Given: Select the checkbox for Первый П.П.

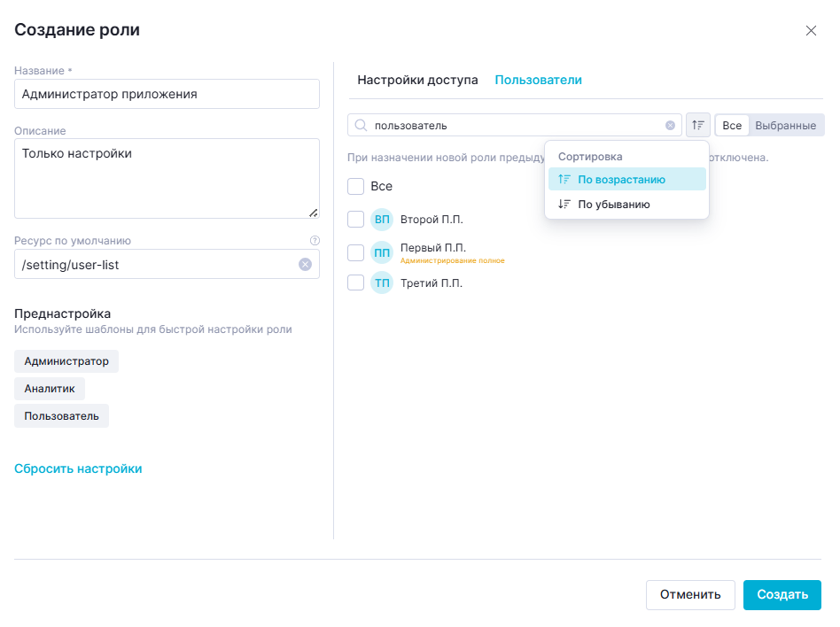Looking at the screenshot, I should point(356,252).
